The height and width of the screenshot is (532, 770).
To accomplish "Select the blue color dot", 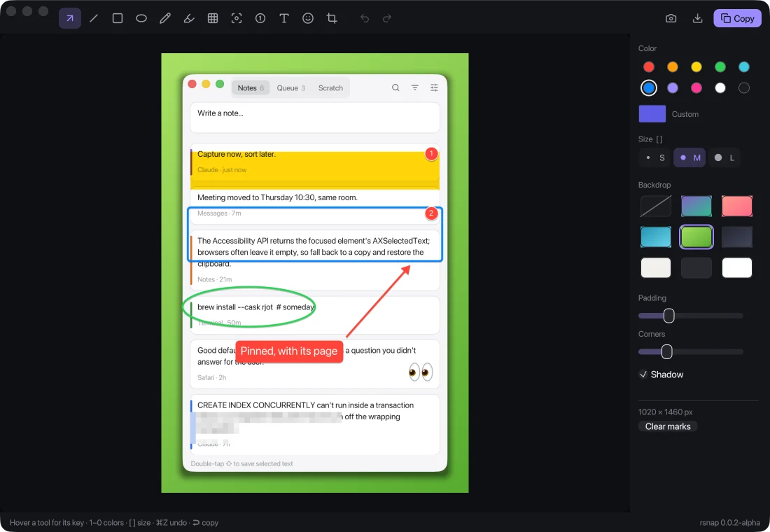I will pyautogui.click(x=649, y=88).
